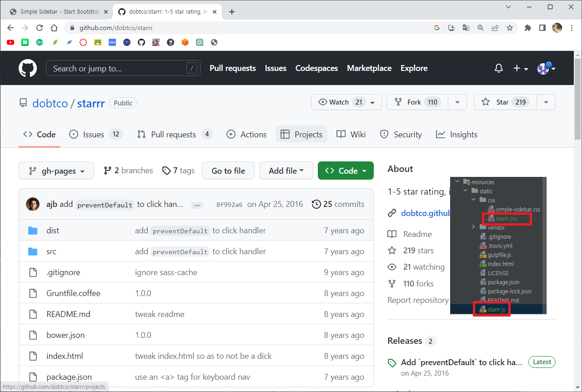Open the Latest release badge
The image size is (582, 392).
542,362
